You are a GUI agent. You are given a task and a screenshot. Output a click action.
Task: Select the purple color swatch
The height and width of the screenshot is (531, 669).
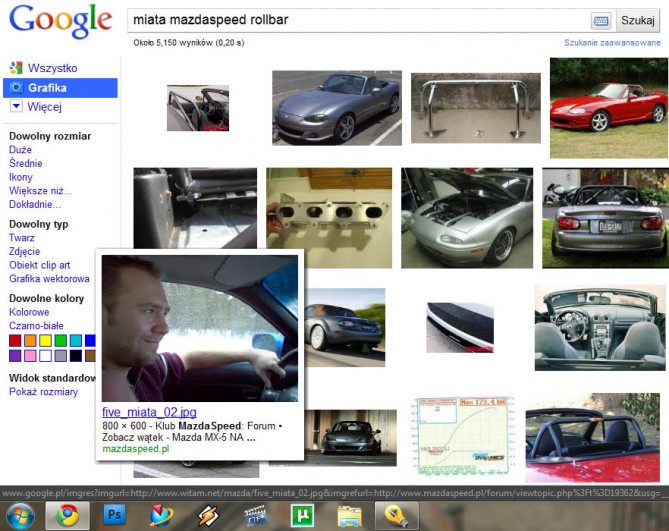pyautogui.click(x=15, y=356)
